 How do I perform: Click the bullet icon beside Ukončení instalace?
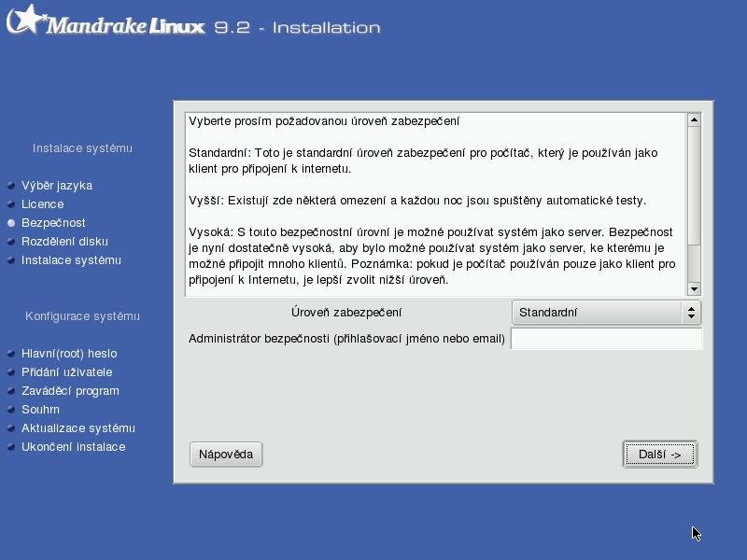(x=11, y=447)
